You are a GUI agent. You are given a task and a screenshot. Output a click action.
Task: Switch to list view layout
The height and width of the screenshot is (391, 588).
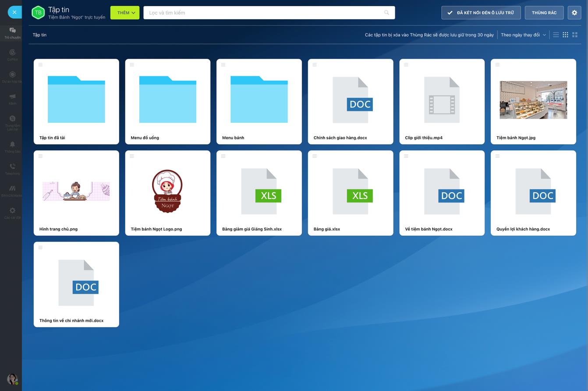point(556,35)
